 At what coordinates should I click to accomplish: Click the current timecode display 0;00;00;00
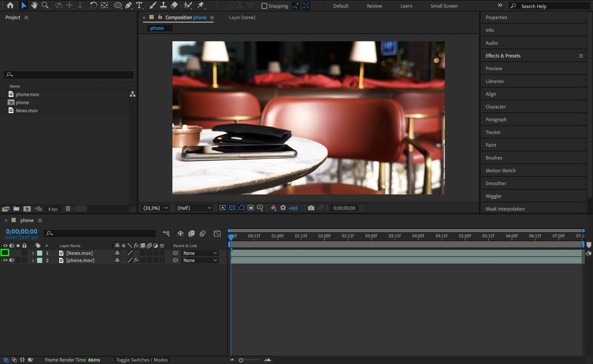[22, 231]
